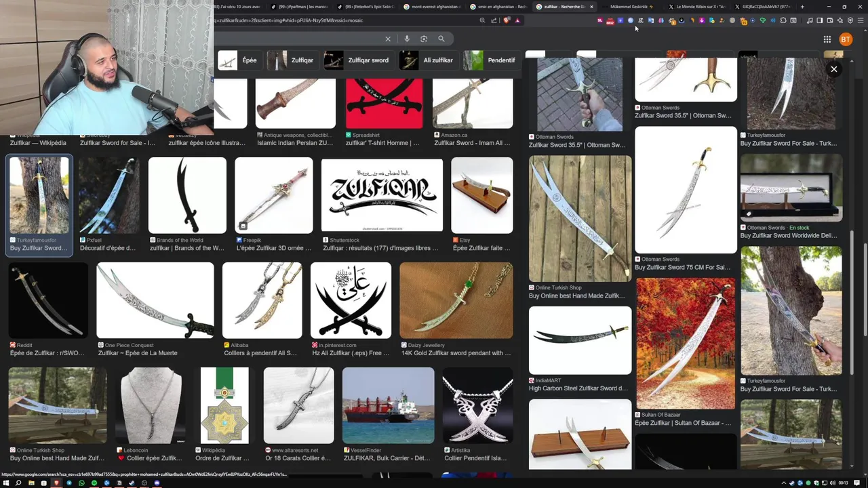
Task: Switch to 'Le Monde Rifain sur X' tab
Action: pyautogui.click(x=696, y=7)
